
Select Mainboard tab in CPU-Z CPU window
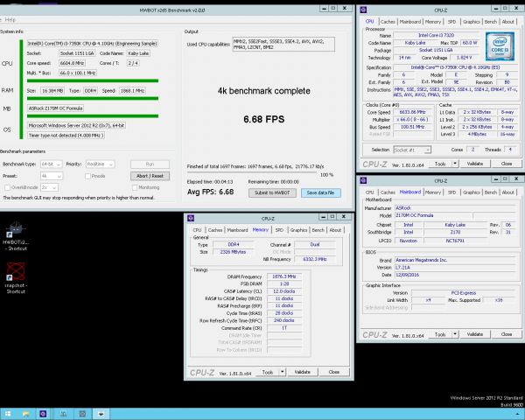[x=409, y=22]
